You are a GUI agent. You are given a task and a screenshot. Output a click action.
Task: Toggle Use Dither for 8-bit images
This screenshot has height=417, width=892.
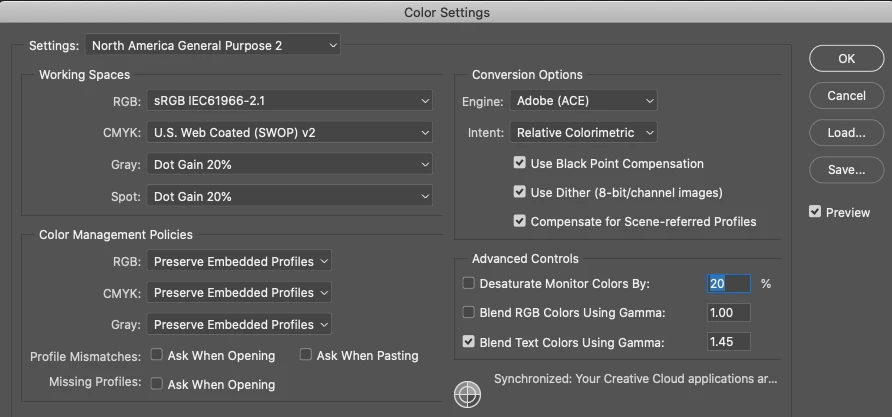(x=519, y=192)
